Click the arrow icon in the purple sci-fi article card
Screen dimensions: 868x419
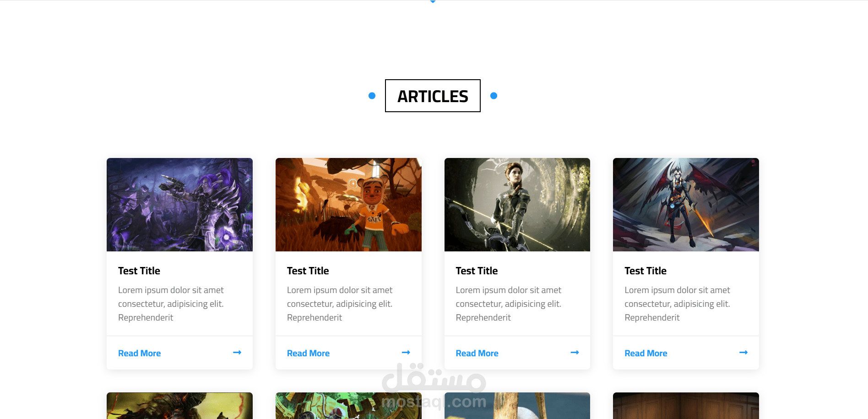pyautogui.click(x=237, y=353)
